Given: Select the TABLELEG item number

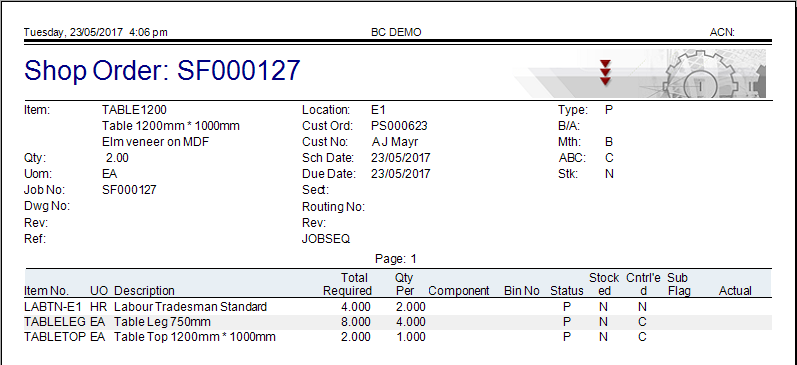Looking at the screenshot, I should 55,322.
